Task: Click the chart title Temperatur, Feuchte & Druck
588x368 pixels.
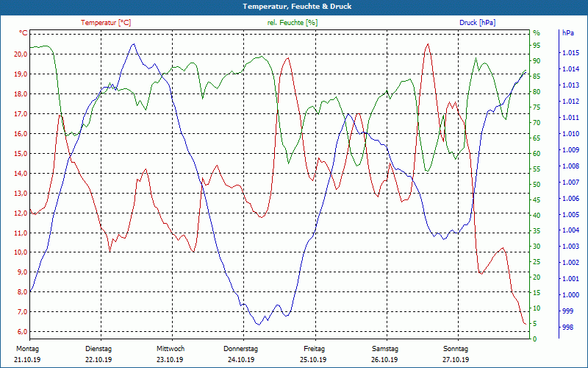Action: pyautogui.click(x=297, y=7)
